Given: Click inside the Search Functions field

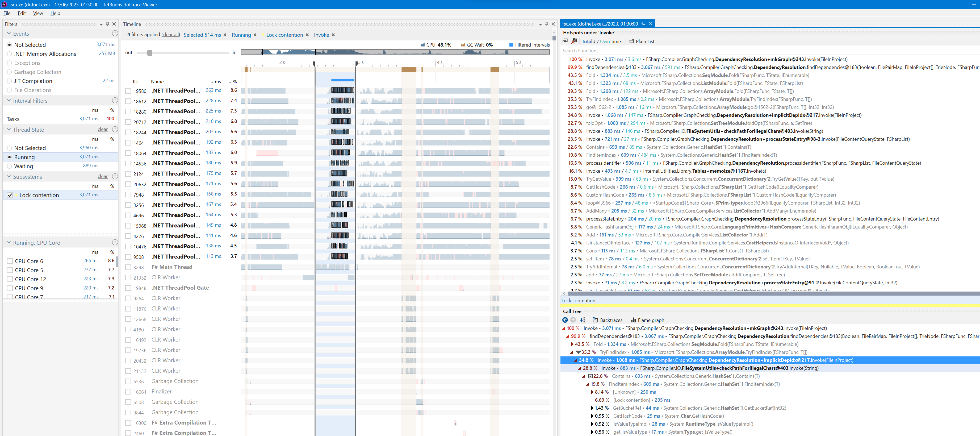Looking at the screenshot, I should (x=647, y=51).
